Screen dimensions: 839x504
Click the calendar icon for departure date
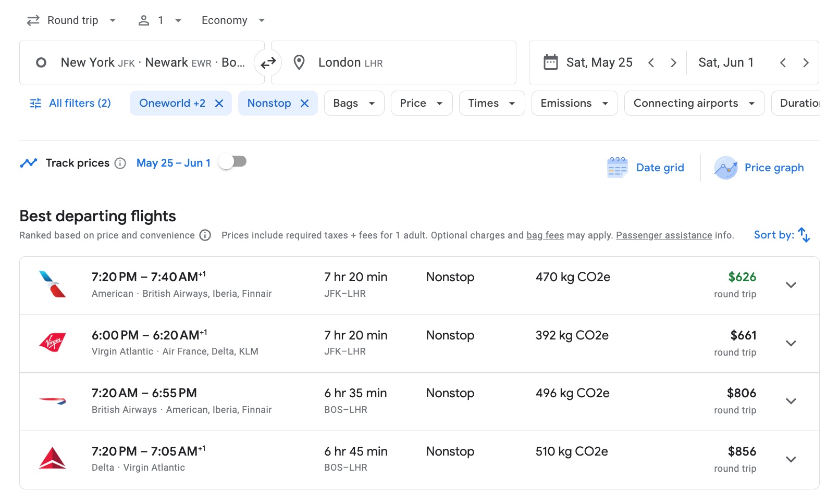pyautogui.click(x=551, y=62)
